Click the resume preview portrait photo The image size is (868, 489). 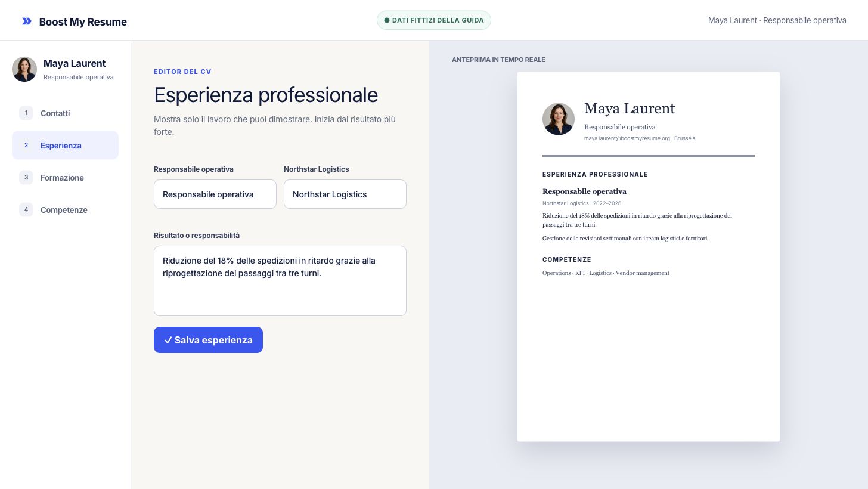click(x=559, y=119)
